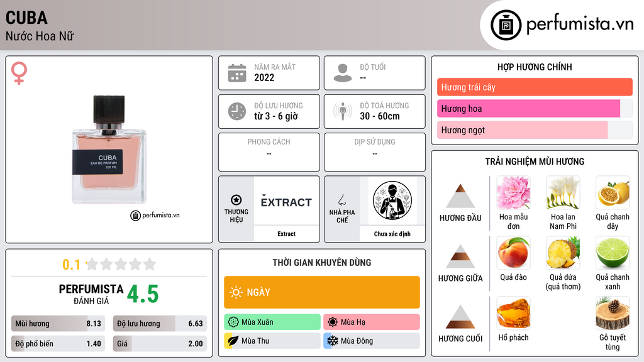Click the perfumista.vn bottle logo icon
Image resolution: width=644 pixels, height=362 pixels.
pyautogui.click(x=506, y=25)
